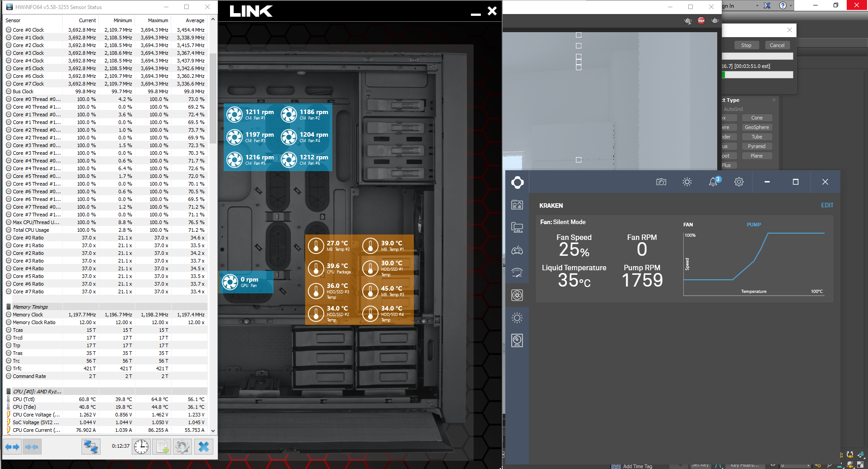Viewport: 868px width, 469px height.
Task: Open help menu dropdown arrow
Action: pyautogui.click(x=791, y=6)
